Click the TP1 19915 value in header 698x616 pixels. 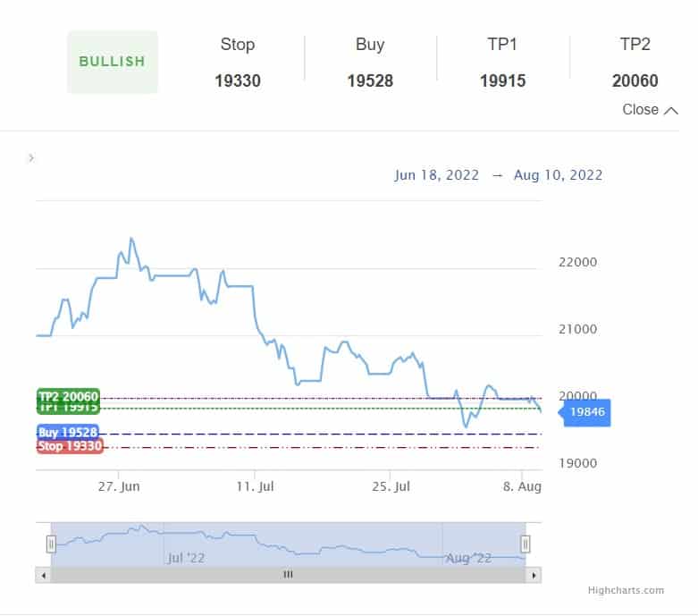pyautogui.click(x=502, y=80)
